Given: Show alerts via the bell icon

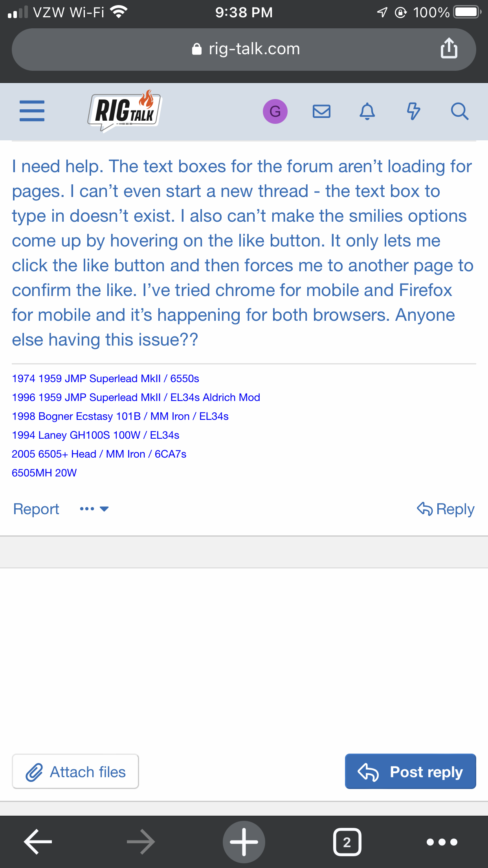Looking at the screenshot, I should [x=367, y=111].
